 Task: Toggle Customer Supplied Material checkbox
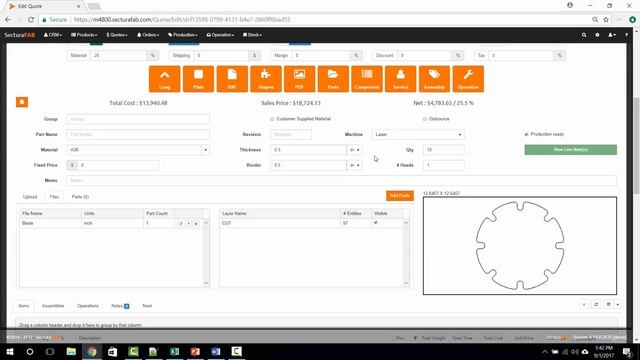click(x=272, y=119)
